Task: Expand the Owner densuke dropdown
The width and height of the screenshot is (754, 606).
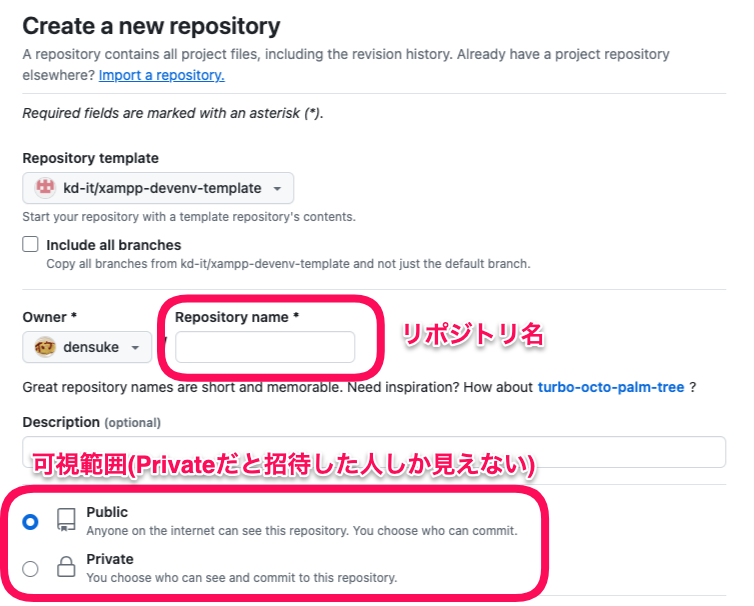Action: (87, 347)
